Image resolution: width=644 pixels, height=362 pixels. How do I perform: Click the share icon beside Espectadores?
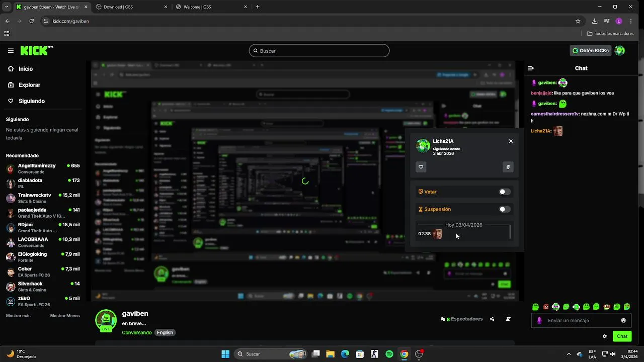coord(492,319)
